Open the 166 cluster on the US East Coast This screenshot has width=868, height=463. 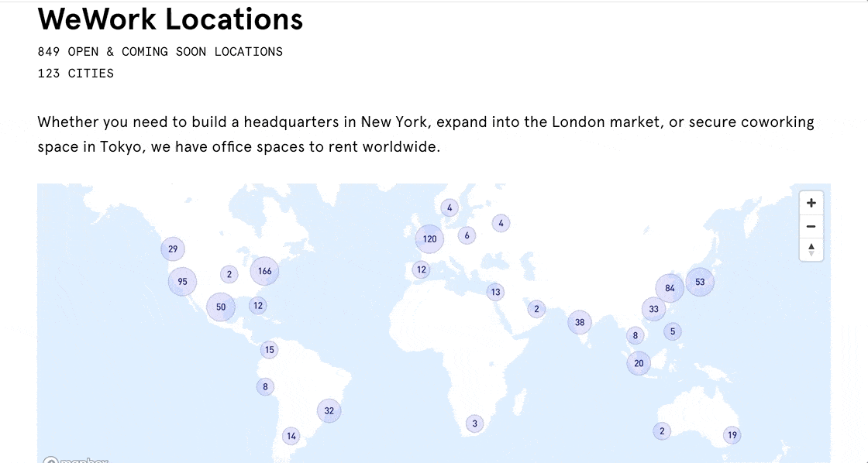coord(264,271)
